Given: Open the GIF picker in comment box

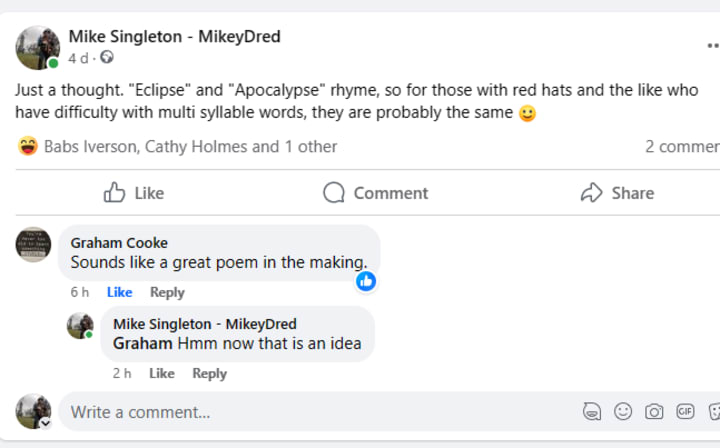Looking at the screenshot, I should pos(685,412).
